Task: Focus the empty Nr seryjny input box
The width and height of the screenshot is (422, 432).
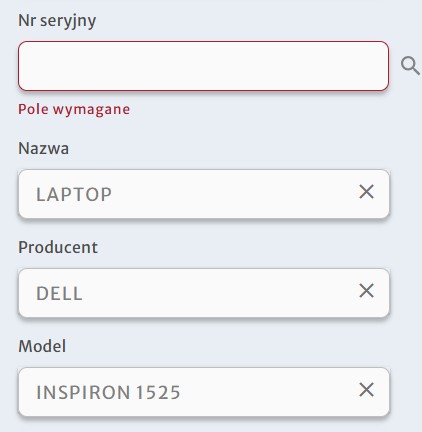Action: click(x=203, y=66)
